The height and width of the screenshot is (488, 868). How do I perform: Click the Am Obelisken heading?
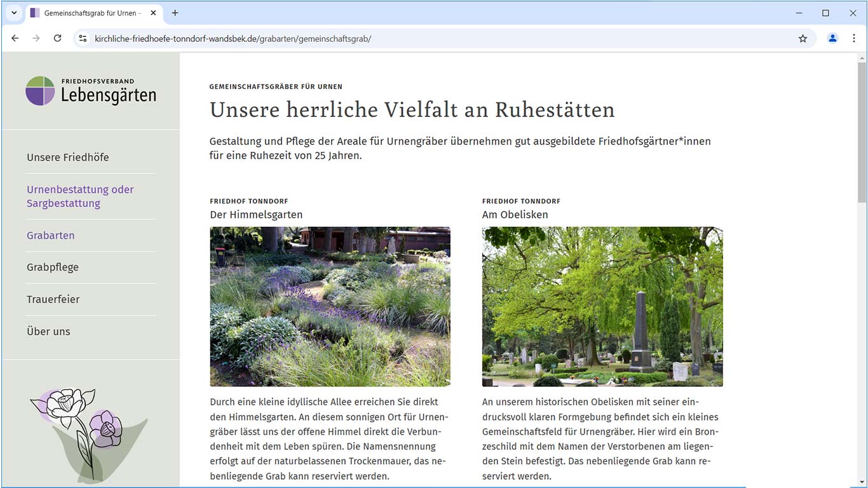[515, 215]
